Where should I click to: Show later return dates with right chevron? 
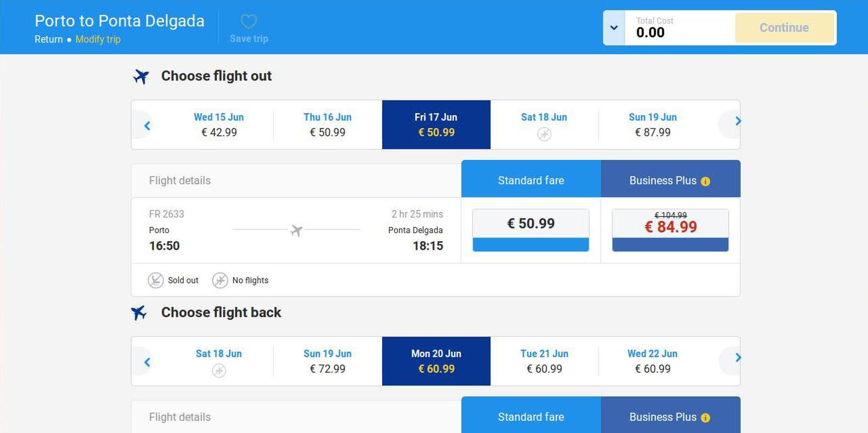[x=738, y=358]
